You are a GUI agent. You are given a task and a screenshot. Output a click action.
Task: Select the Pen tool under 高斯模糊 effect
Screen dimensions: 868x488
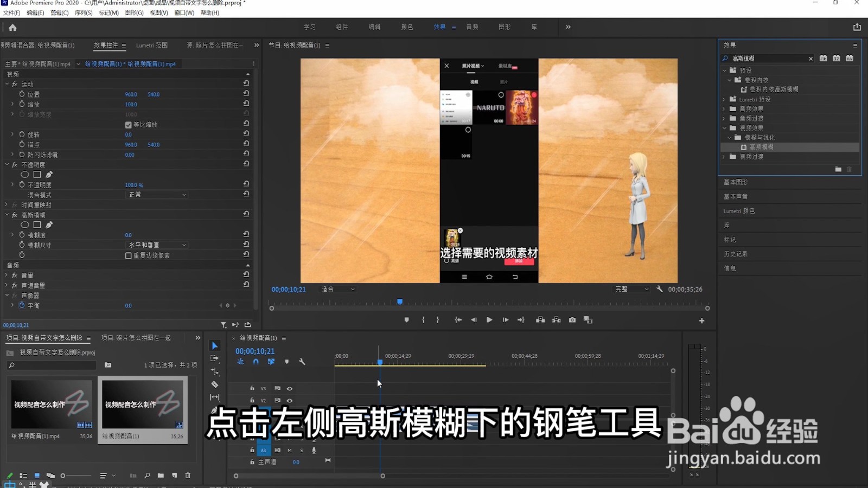(48, 224)
